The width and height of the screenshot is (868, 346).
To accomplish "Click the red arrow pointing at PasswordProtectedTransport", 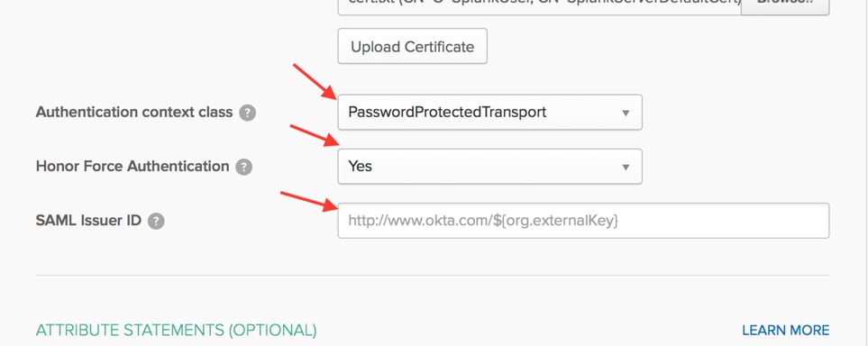I will pos(314,81).
